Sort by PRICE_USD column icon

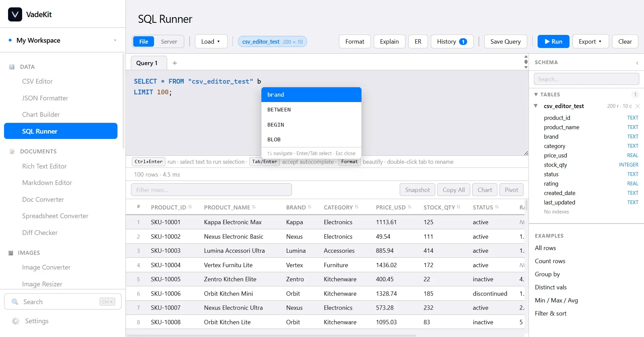tap(410, 207)
